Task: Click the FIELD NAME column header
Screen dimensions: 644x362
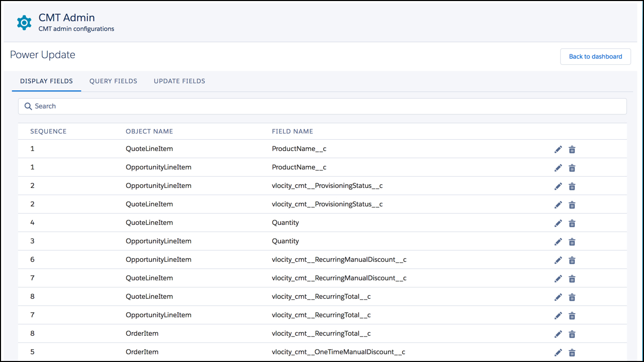Action: (292, 131)
